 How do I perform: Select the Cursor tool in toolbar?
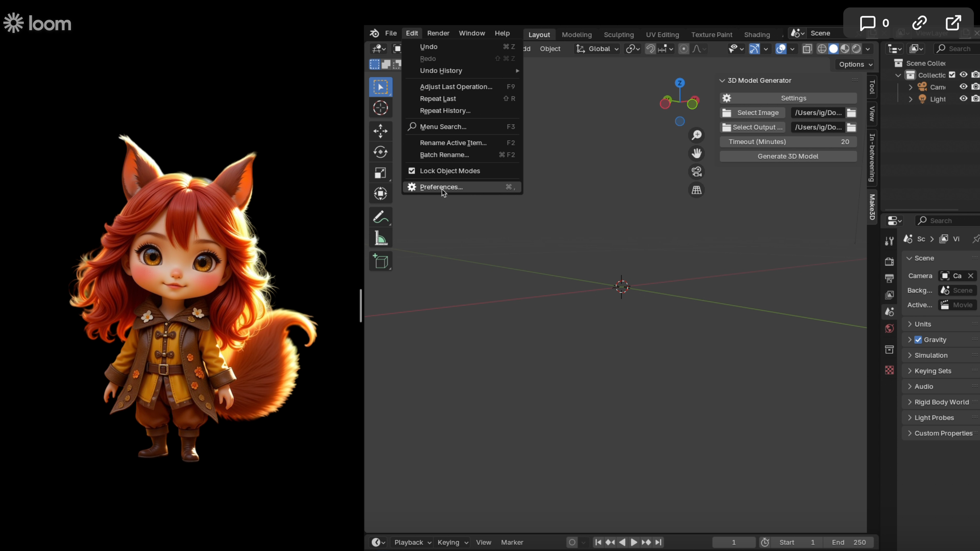(380, 108)
